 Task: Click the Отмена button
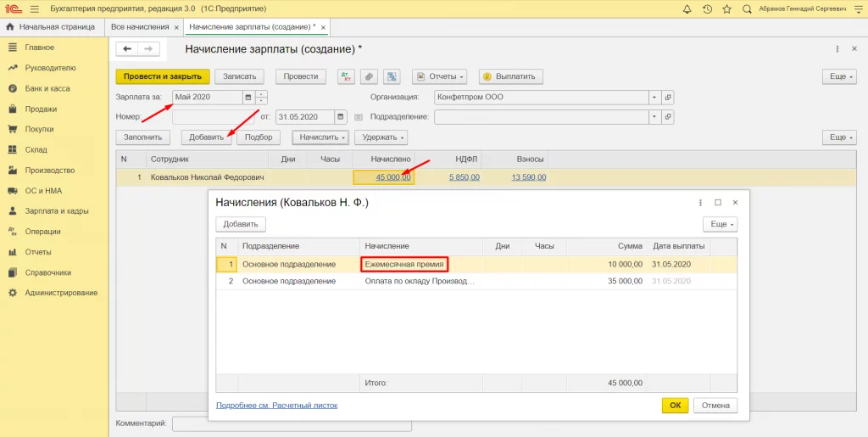tap(715, 405)
